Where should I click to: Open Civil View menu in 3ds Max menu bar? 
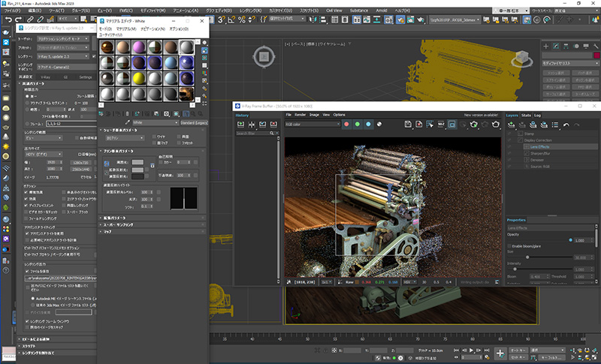pyautogui.click(x=334, y=11)
